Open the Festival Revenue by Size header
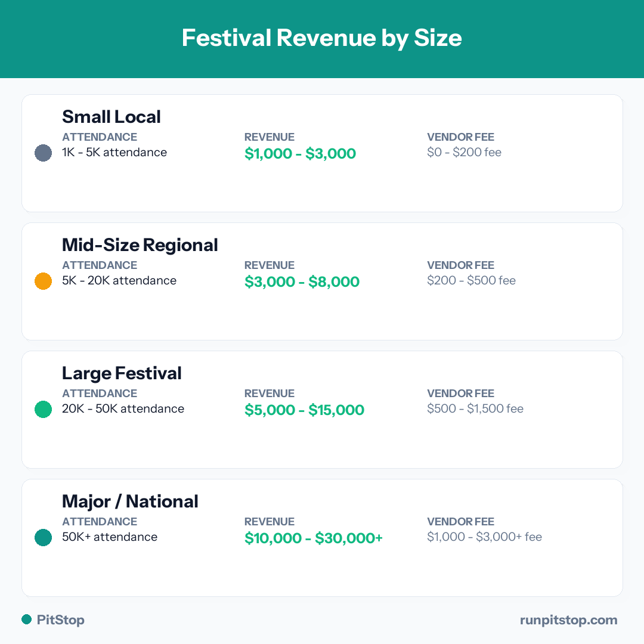 322,38
